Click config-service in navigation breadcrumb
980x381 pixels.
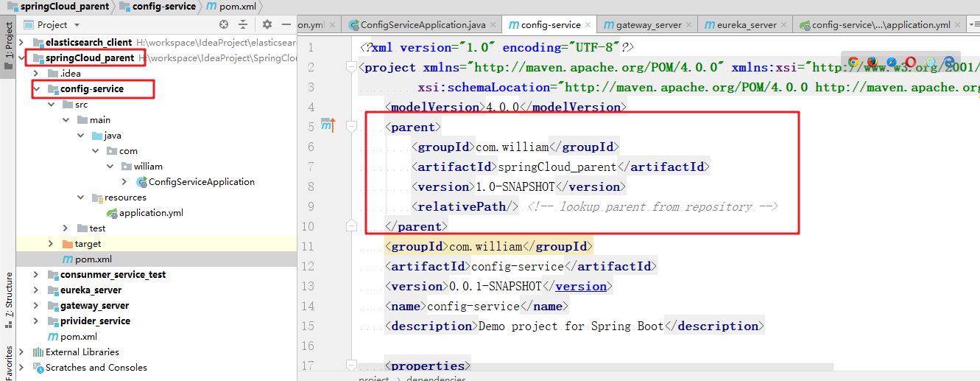click(158, 6)
